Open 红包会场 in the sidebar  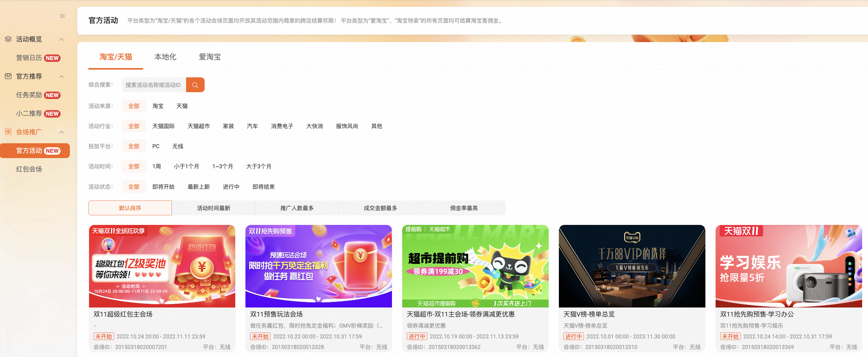[29, 169]
